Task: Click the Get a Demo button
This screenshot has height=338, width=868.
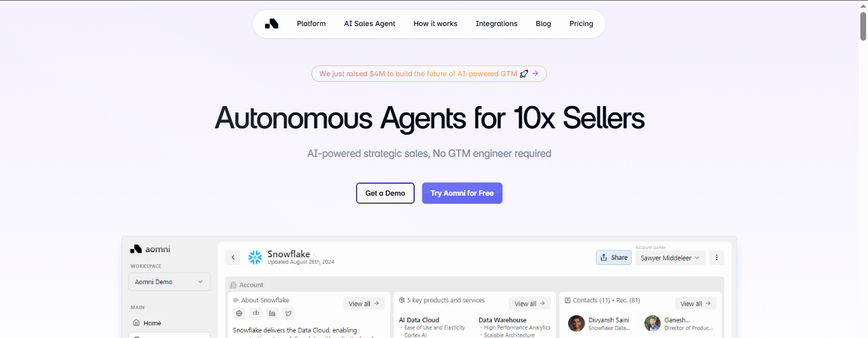Action: [x=385, y=193]
